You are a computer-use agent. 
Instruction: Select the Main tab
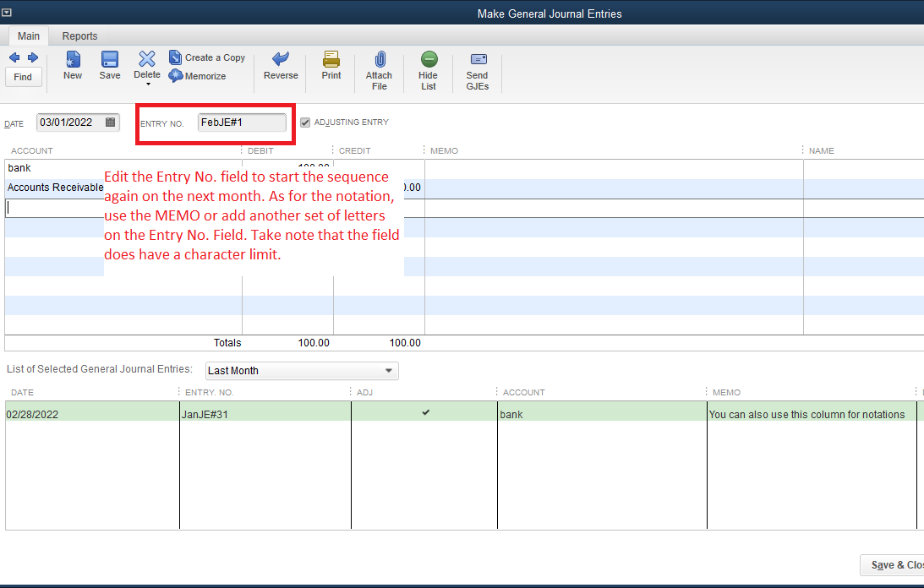point(29,36)
